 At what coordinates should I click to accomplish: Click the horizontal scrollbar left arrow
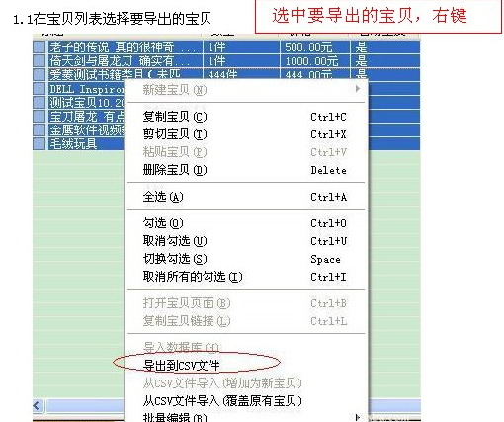37,405
